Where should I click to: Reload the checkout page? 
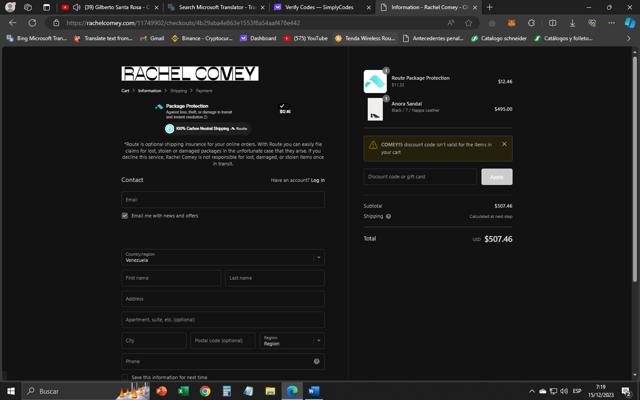[32, 23]
